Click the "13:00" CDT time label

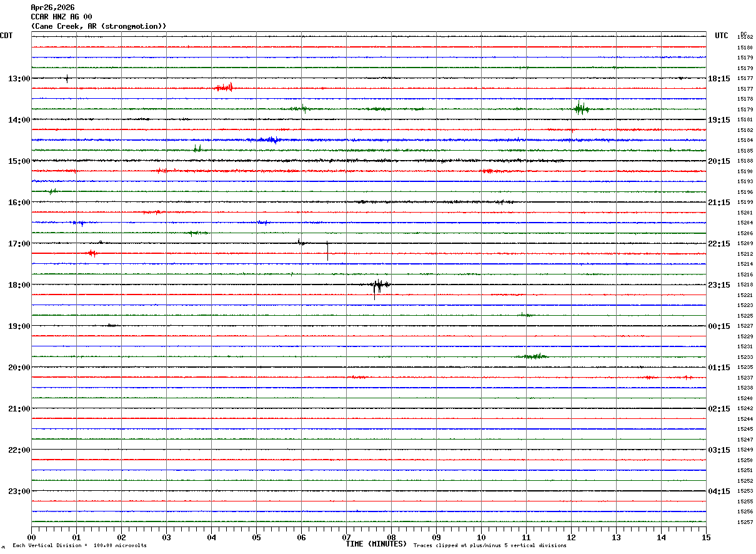pos(19,79)
